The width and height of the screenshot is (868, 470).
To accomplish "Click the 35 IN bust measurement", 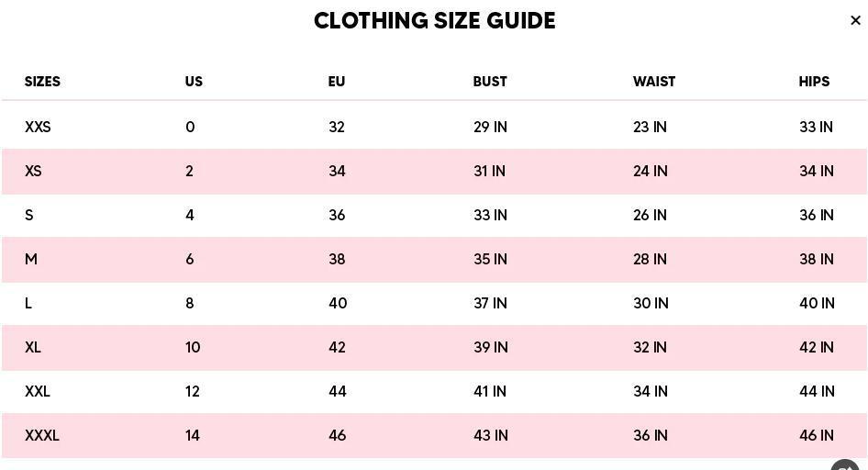I will [x=490, y=259].
